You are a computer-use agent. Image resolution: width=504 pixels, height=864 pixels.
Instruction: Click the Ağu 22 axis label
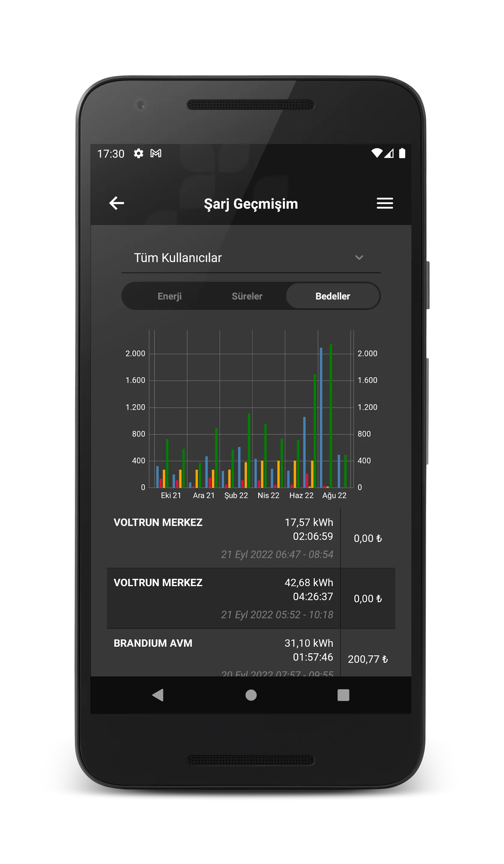tap(334, 496)
